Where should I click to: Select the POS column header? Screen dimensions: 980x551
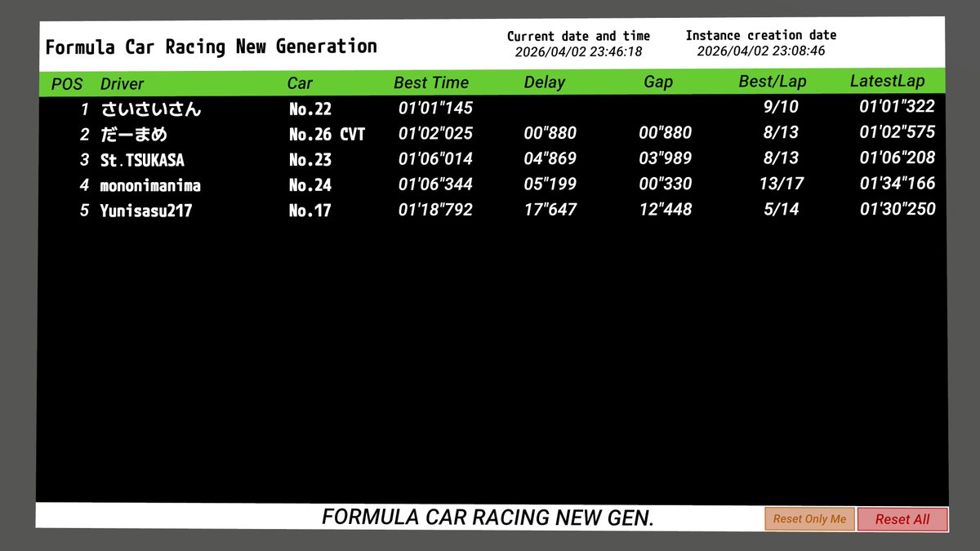67,83
